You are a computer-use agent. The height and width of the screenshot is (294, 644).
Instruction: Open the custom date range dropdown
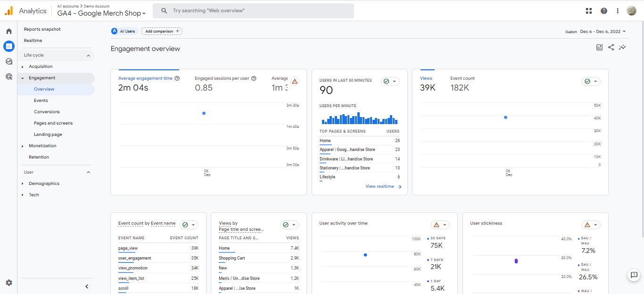pyautogui.click(x=596, y=32)
